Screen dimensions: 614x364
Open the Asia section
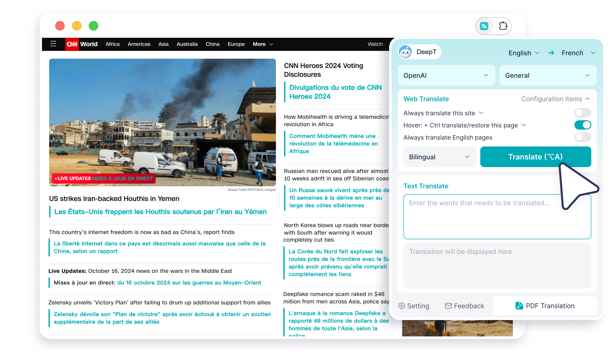coord(163,44)
